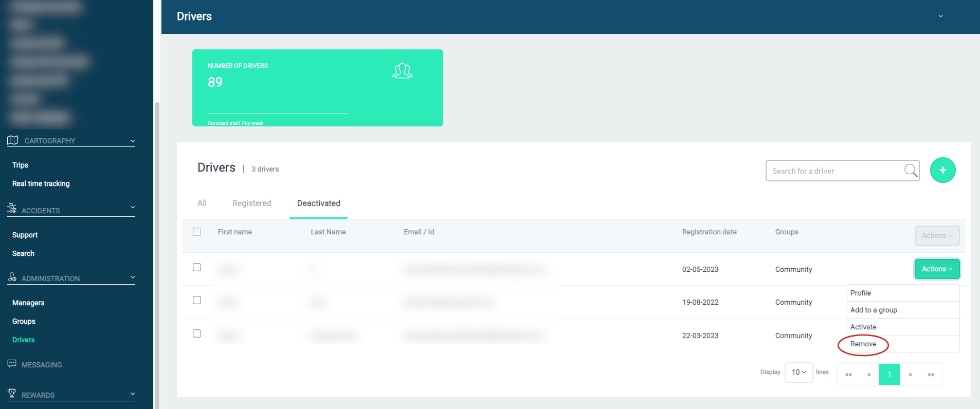The image size is (980, 409).
Task: Click the Rewards trophy icon
Action: coord(12,394)
